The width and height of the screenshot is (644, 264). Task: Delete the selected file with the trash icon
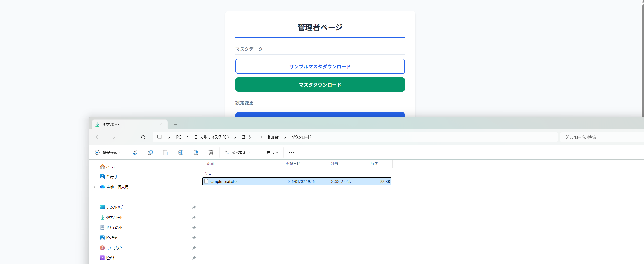(211, 152)
